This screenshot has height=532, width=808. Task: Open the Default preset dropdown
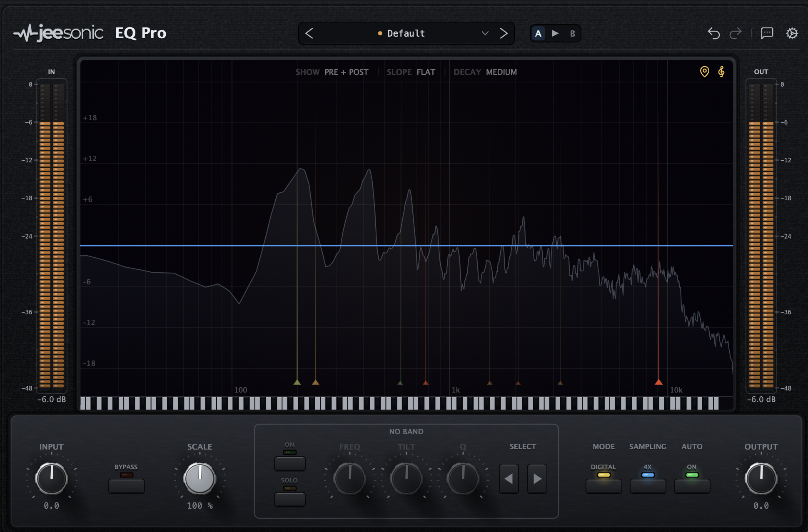click(406, 33)
